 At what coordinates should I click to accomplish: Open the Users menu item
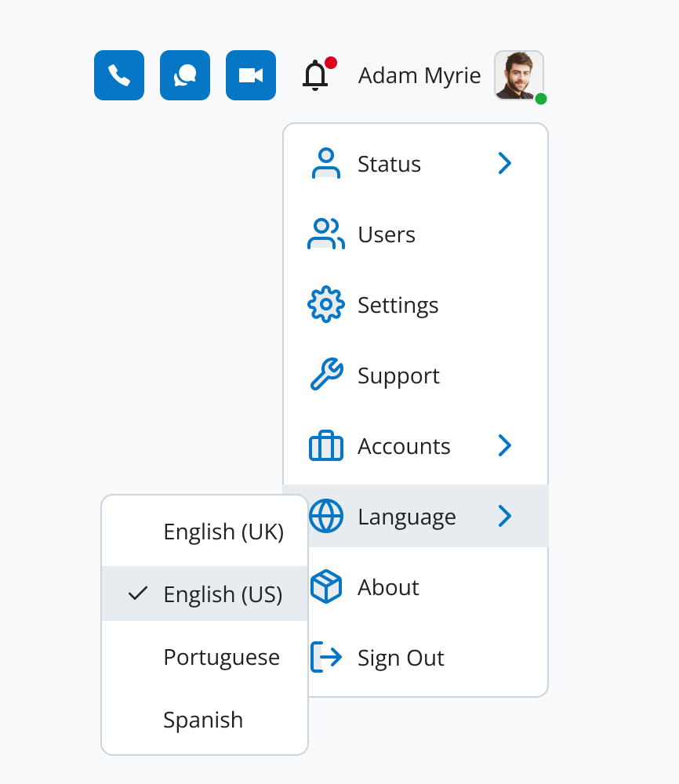[386, 234]
